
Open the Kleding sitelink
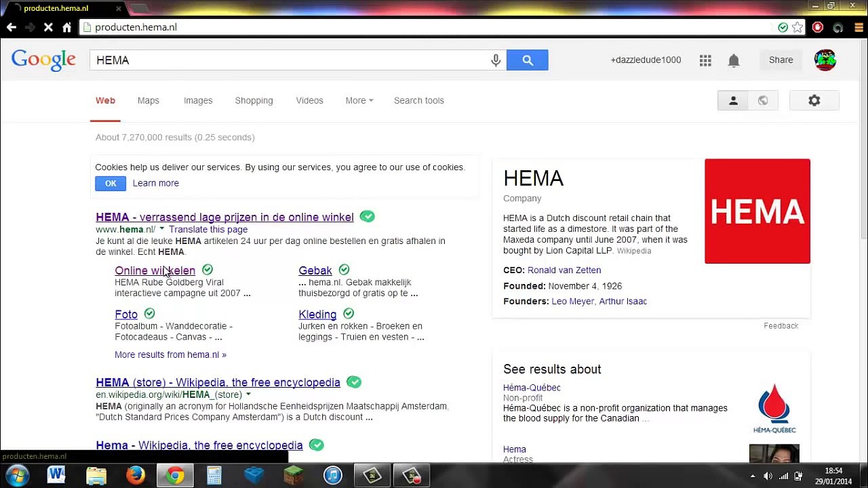pyautogui.click(x=317, y=314)
